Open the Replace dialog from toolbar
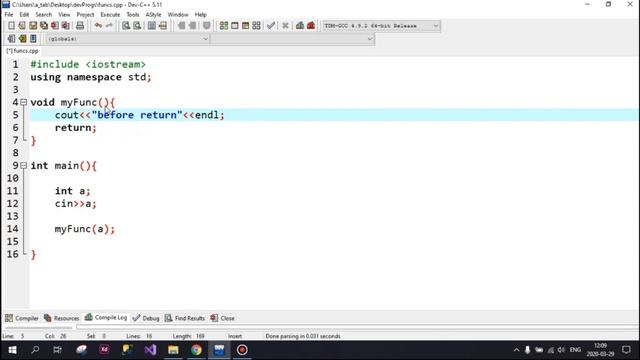640x360 pixels. click(x=137, y=26)
